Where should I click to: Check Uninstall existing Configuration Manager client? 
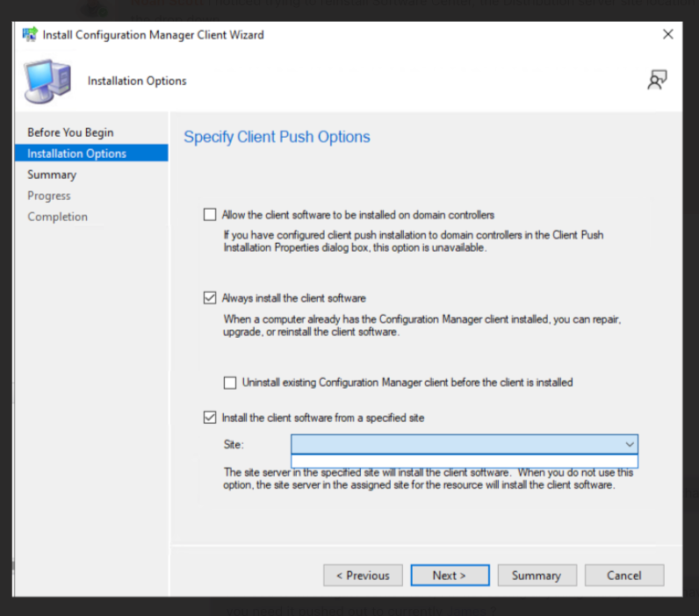coord(230,383)
